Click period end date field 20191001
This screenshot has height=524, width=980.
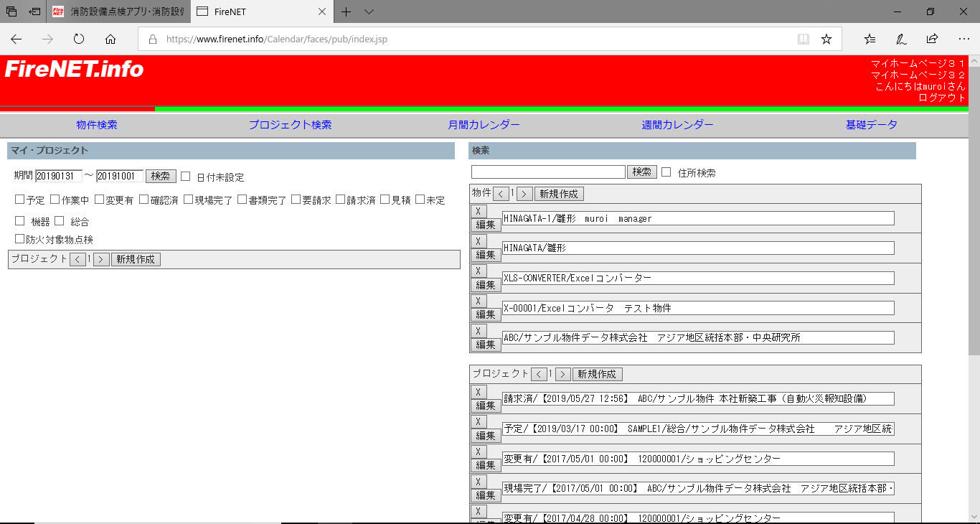coord(121,177)
